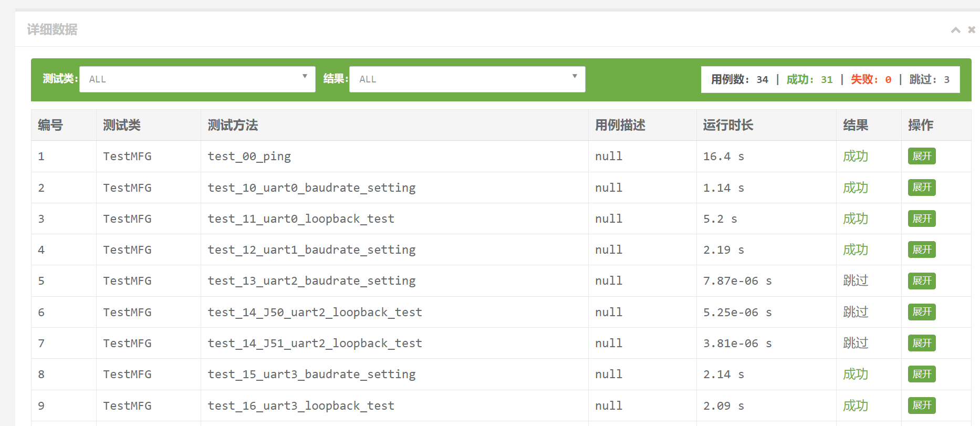Expand the skipped test_13_uart2_baudrate_setting row
This screenshot has width=980, height=426.
pos(922,280)
